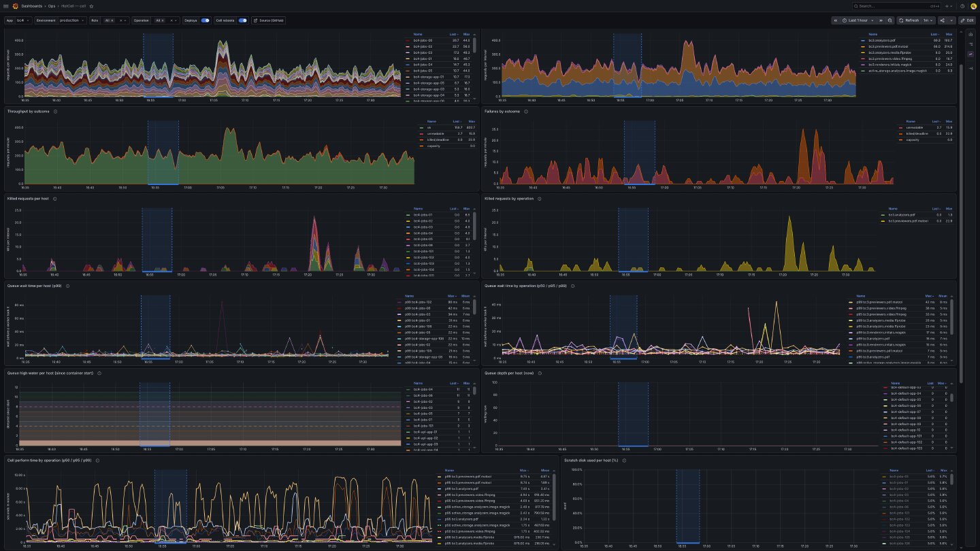This screenshot has height=551, width=980.
Task: Show info for Killed requests by operation
Action: (539, 199)
